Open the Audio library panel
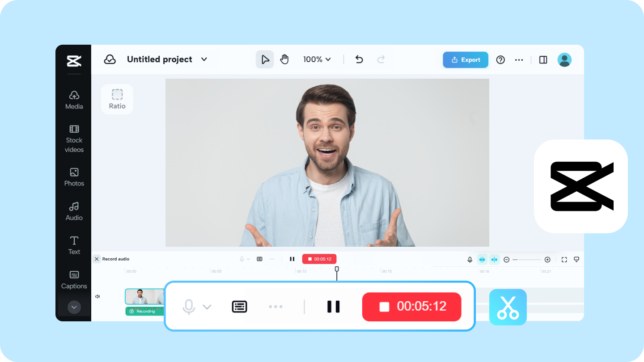The image size is (644, 362). (x=74, y=211)
